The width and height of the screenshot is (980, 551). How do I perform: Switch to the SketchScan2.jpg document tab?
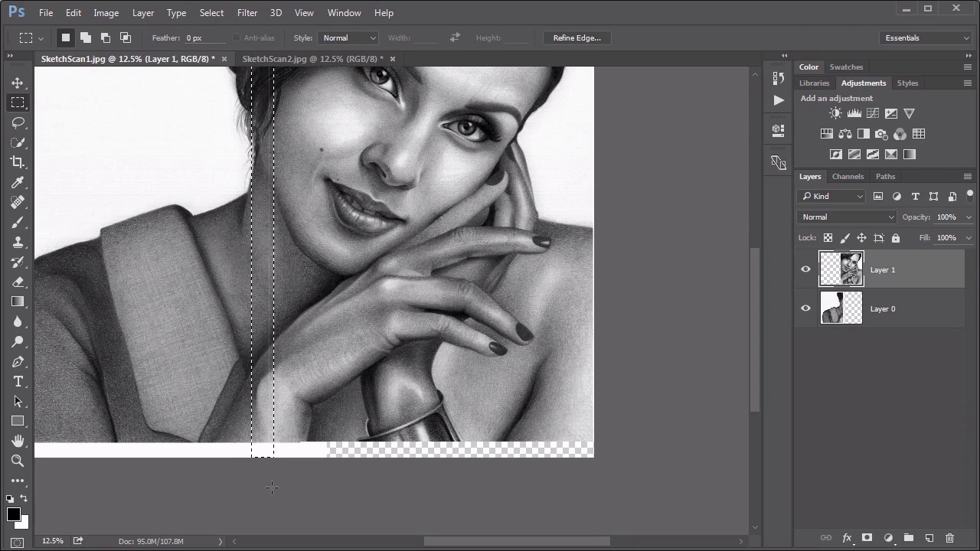(x=312, y=59)
